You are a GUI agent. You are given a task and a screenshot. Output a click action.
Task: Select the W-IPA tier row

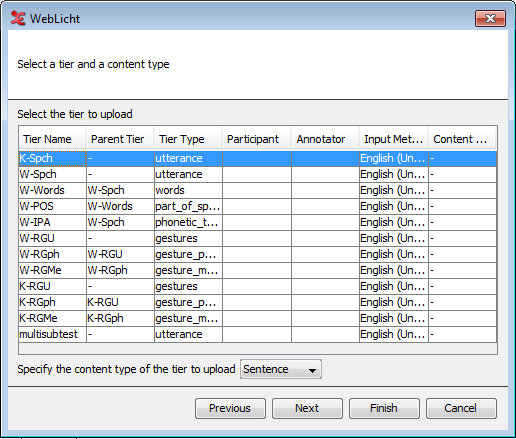tap(258, 222)
